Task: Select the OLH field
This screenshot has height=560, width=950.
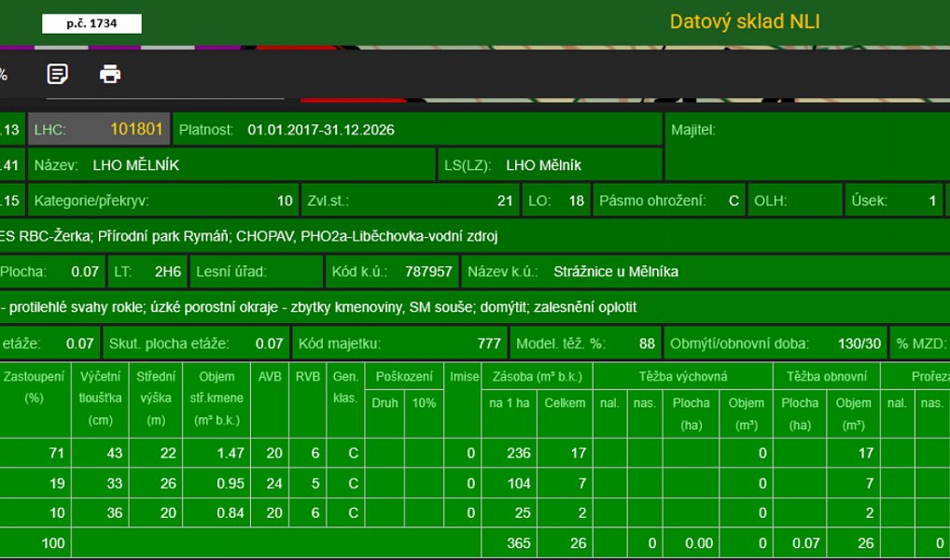Action: coord(795,201)
